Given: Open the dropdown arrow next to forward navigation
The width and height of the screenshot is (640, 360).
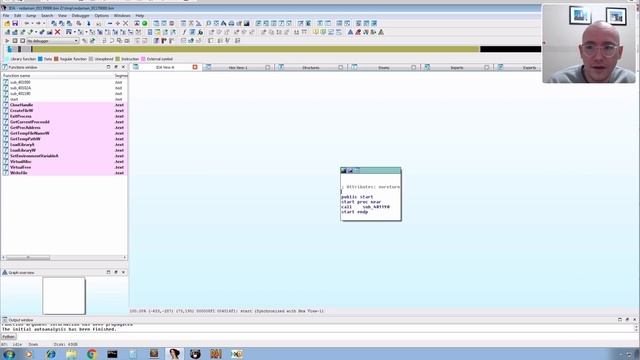Looking at the screenshot, I should point(44,24).
